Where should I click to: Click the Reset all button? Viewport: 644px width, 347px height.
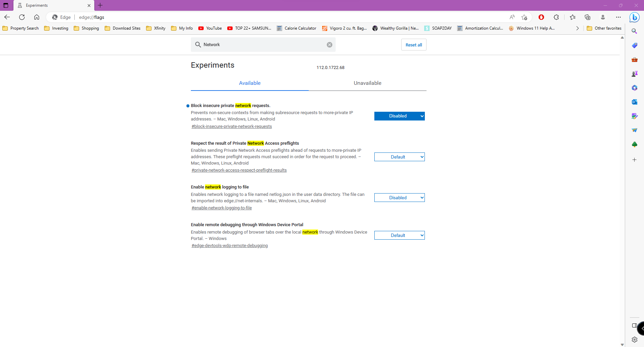click(x=414, y=45)
